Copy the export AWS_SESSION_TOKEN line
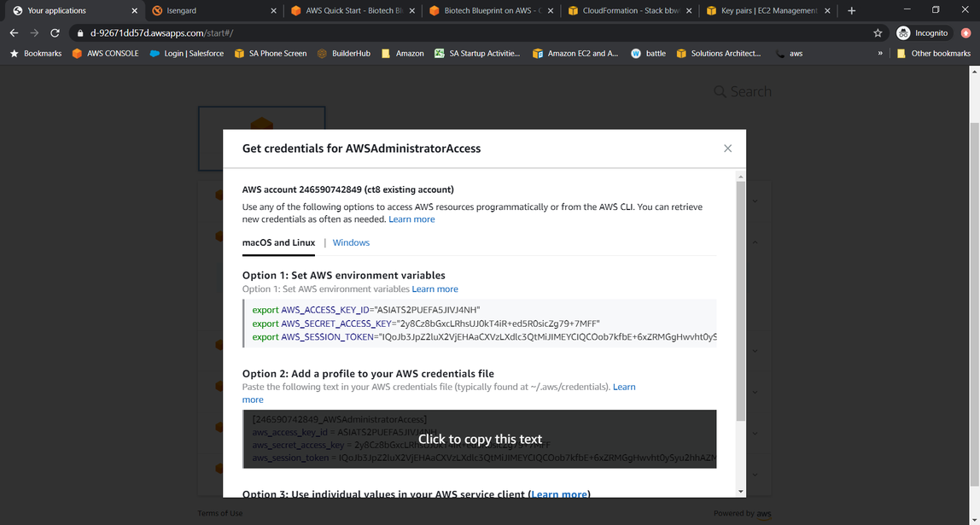 click(x=484, y=337)
